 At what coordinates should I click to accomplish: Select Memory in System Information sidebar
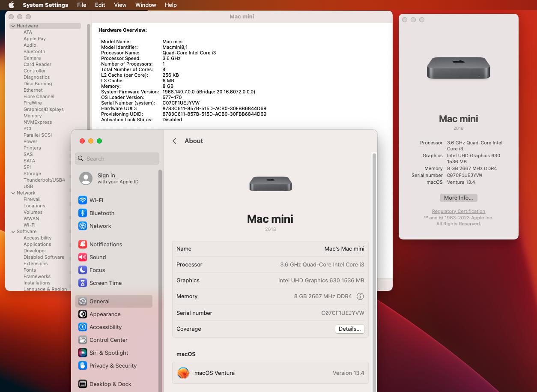33,116
